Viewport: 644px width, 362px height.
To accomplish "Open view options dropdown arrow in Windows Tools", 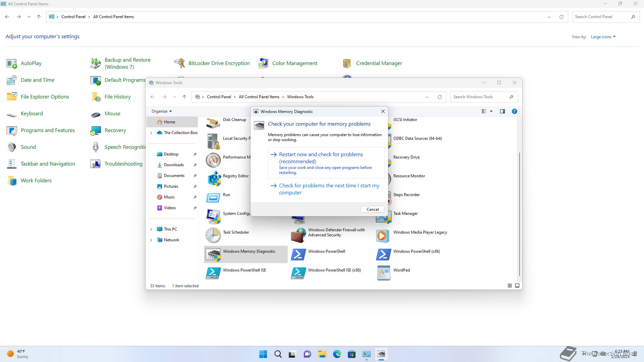I will 491,111.
